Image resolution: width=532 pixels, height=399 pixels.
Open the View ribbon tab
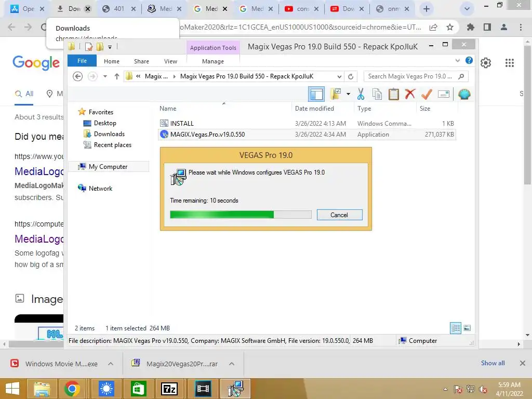[170, 61]
